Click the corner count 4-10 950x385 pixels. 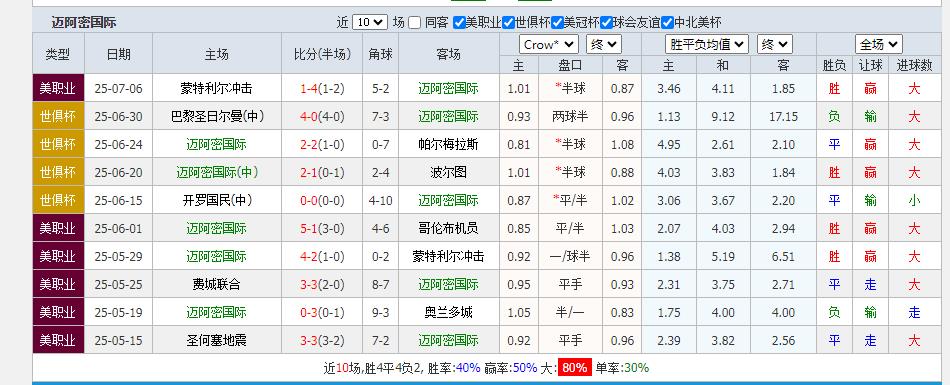pyautogui.click(x=380, y=200)
